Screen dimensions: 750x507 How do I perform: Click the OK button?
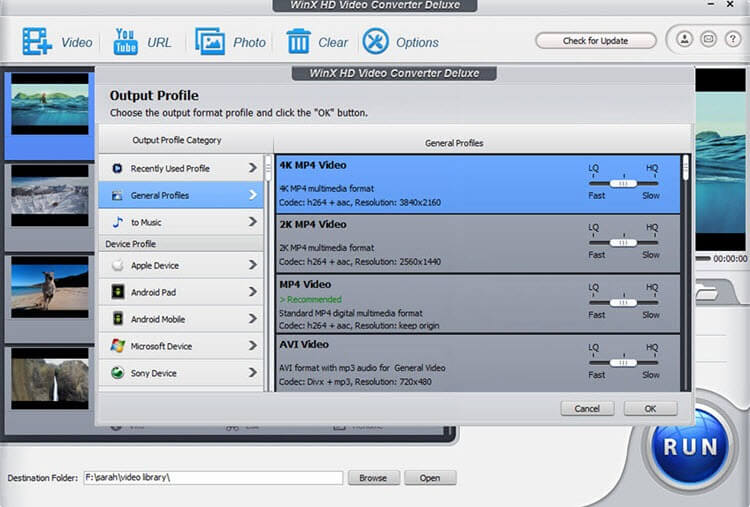(x=651, y=408)
